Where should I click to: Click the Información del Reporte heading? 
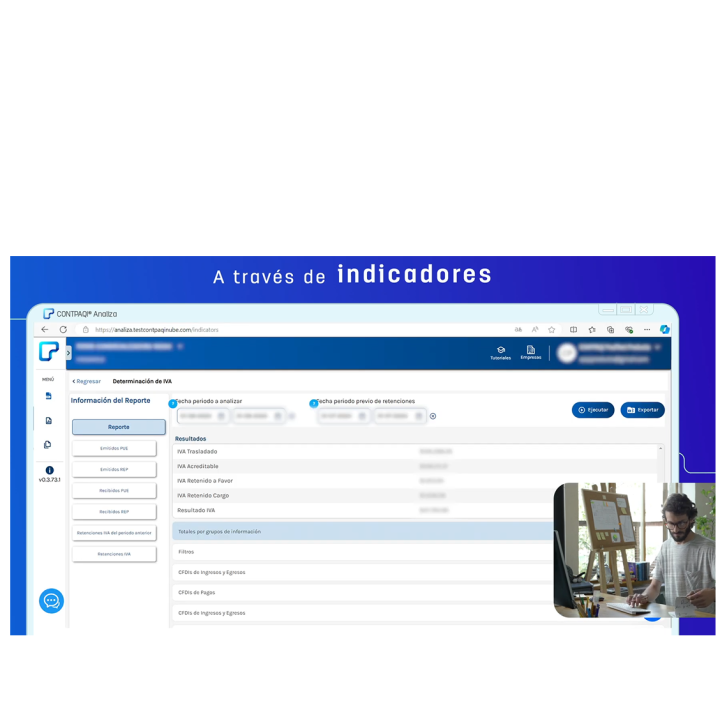(x=110, y=400)
